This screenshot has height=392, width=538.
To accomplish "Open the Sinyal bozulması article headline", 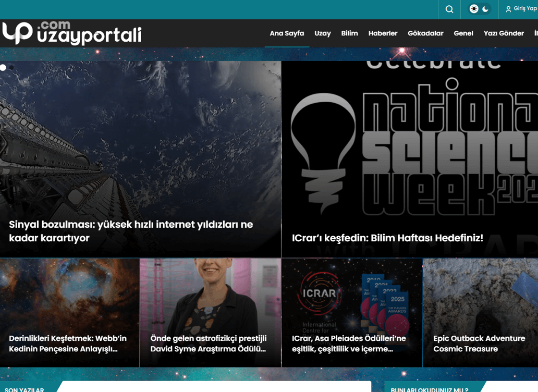I will (131, 231).
